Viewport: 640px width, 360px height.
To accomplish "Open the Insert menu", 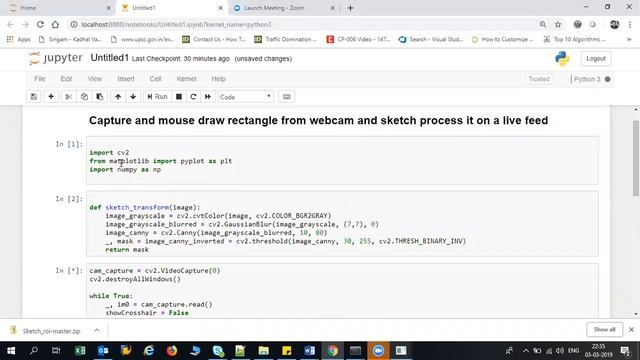I will [x=126, y=79].
